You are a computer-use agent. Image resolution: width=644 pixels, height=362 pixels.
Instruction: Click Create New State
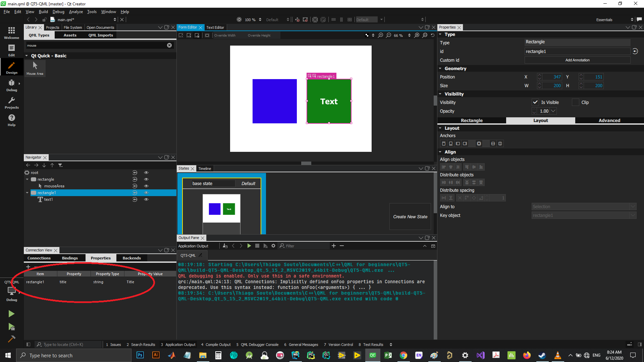tap(410, 217)
